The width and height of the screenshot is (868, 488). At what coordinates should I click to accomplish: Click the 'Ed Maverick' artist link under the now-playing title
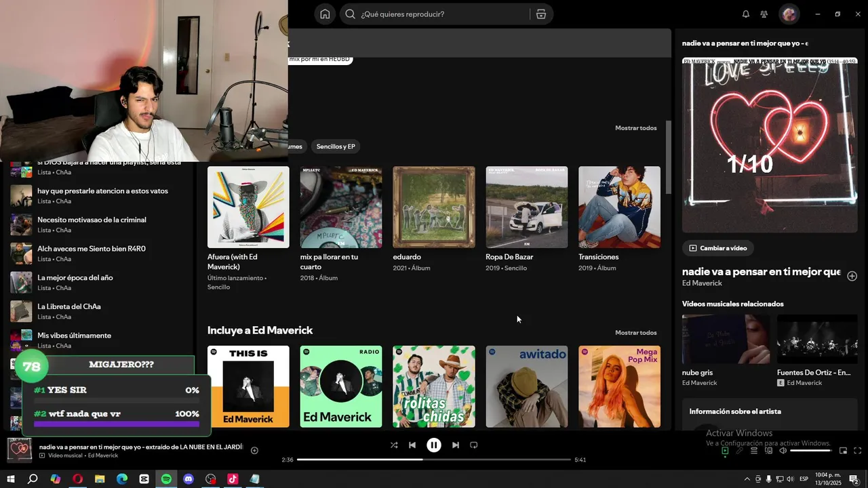(702, 283)
